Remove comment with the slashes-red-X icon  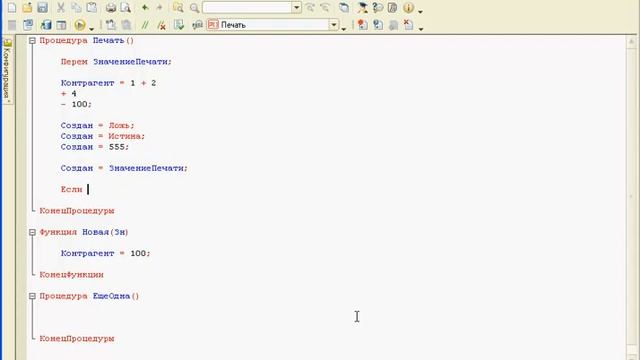coord(161,25)
